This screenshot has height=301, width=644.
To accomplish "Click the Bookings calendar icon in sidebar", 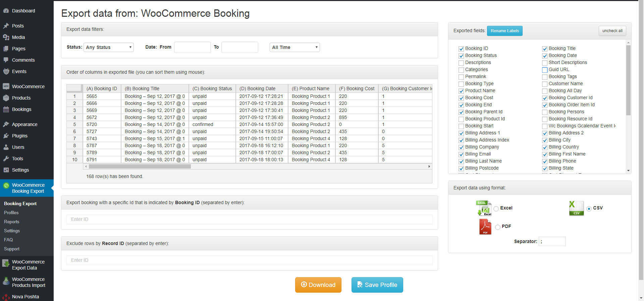I will 6,109.
